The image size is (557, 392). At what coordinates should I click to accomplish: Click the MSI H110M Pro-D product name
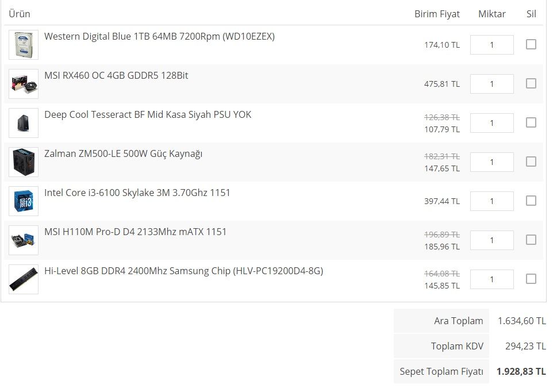(x=135, y=232)
